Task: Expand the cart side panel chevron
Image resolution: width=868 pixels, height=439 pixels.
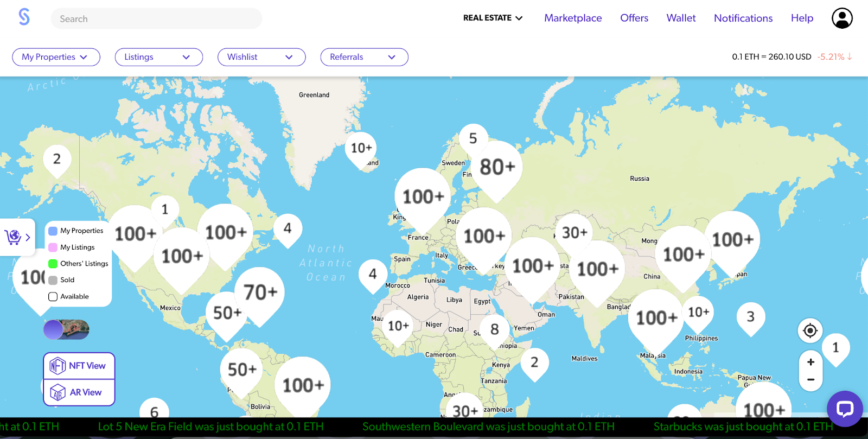Action: click(28, 237)
